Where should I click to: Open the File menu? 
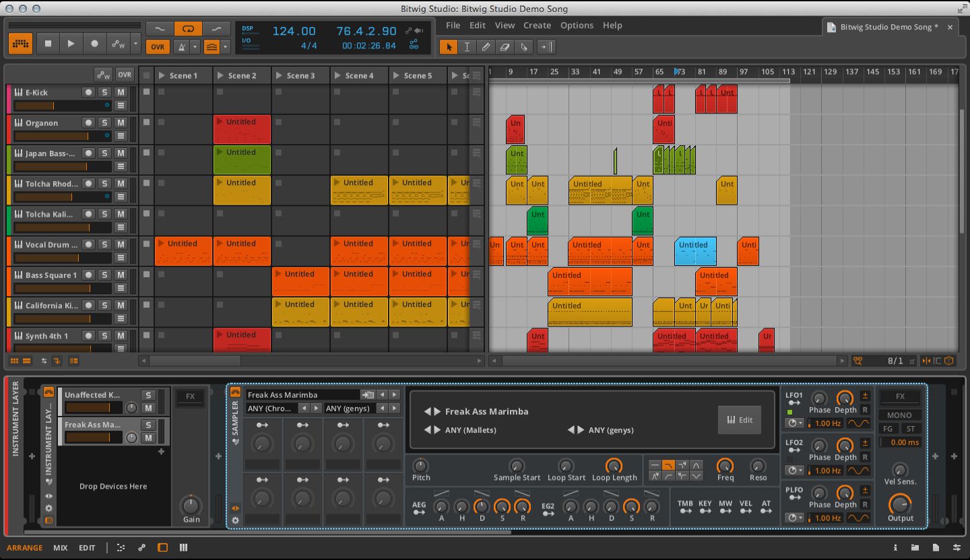coord(453,26)
